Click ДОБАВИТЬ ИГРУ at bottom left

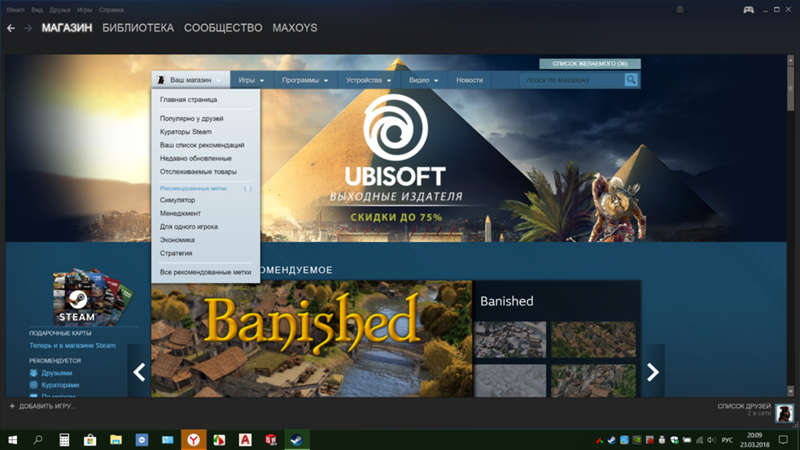click(47, 407)
